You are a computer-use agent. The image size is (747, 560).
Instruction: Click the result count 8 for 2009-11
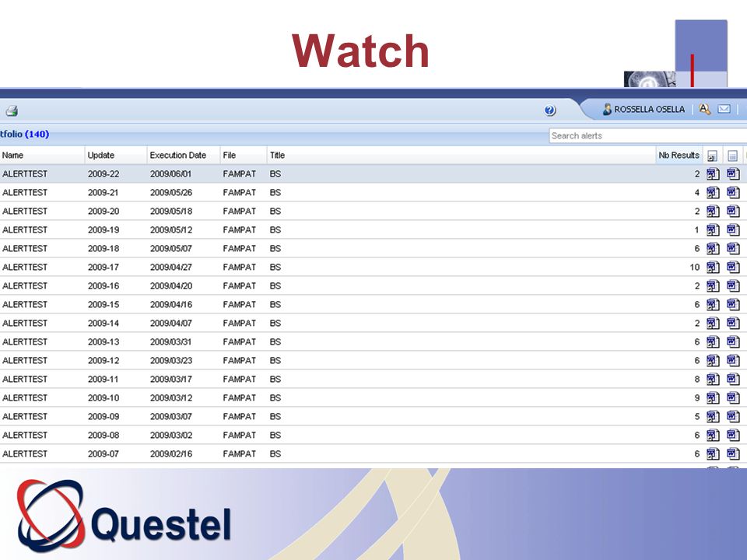click(697, 379)
